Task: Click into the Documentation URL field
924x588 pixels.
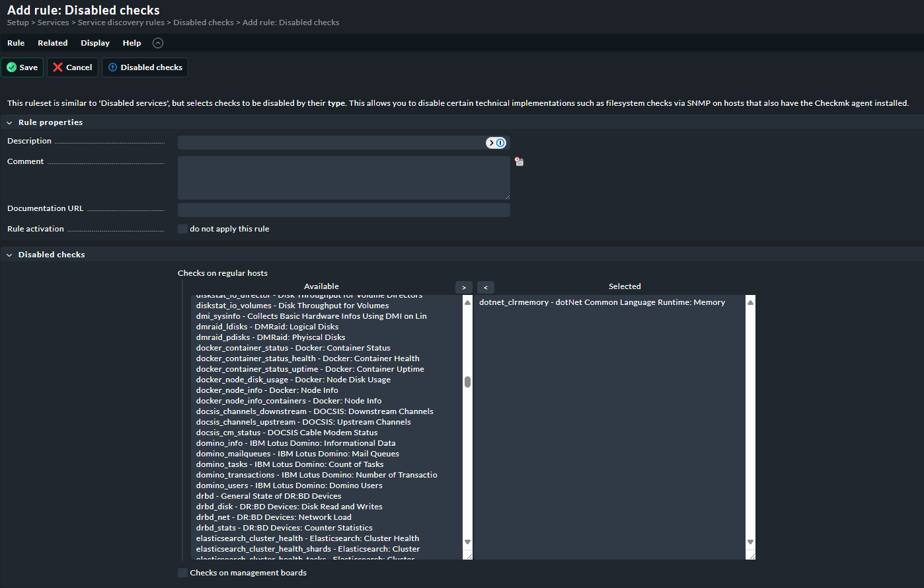Action: click(x=344, y=210)
